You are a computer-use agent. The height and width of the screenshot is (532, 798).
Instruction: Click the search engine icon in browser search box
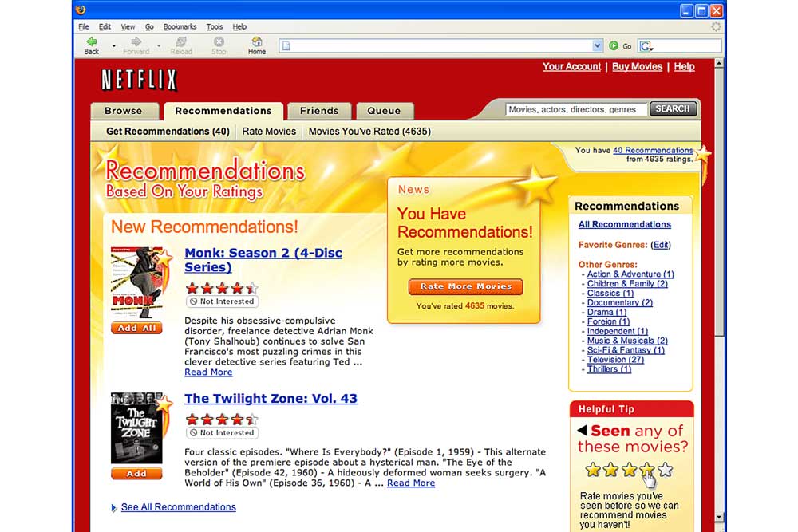coord(646,46)
